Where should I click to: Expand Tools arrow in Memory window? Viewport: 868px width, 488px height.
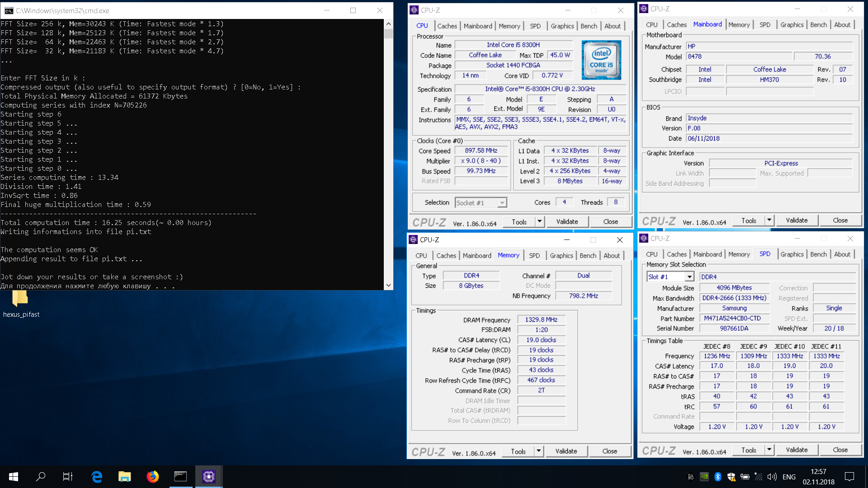click(538, 451)
